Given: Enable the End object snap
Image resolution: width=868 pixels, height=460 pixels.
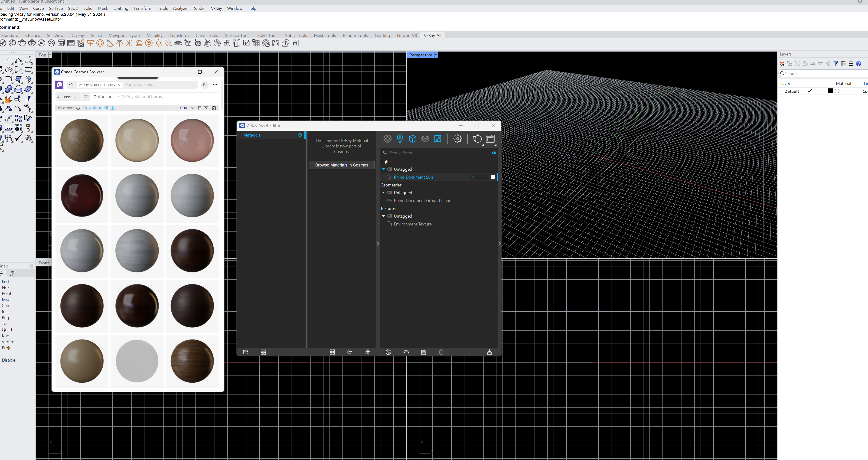Looking at the screenshot, I should tap(5, 281).
